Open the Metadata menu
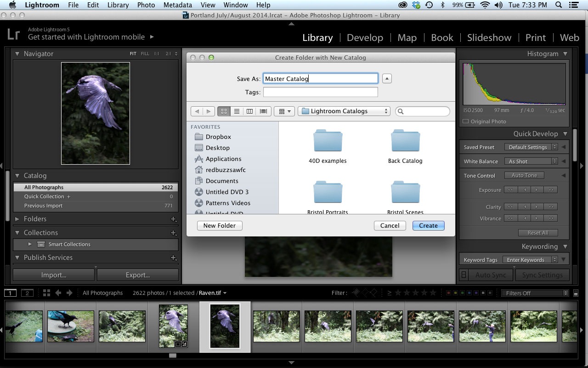The image size is (588, 368). 177,5
